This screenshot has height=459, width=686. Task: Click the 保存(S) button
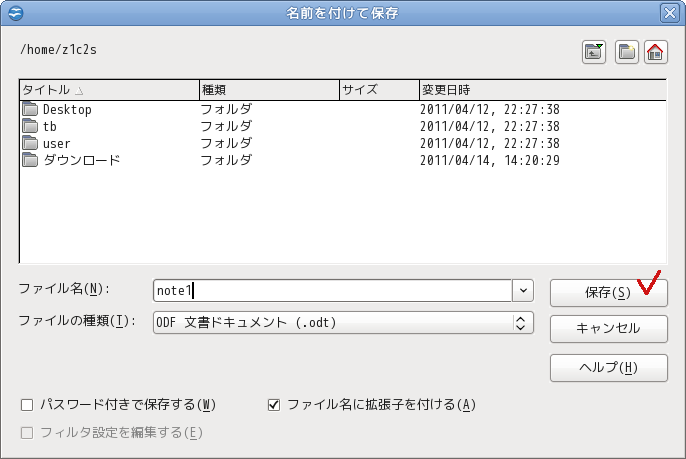pos(609,293)
